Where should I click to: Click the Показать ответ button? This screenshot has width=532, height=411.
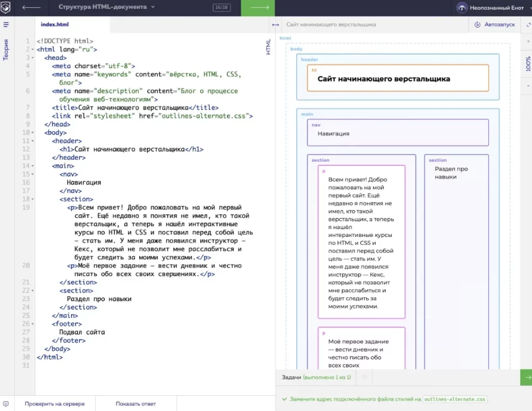136,404
